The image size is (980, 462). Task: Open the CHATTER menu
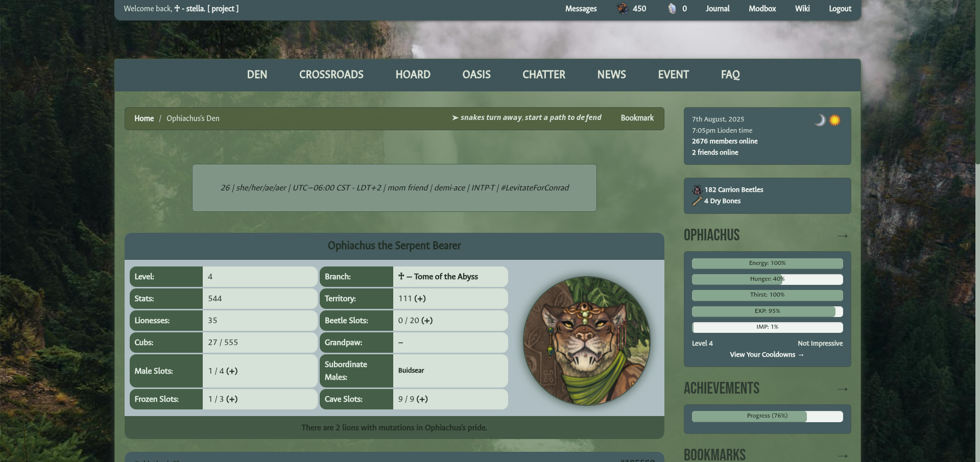(x=544, y=75)
